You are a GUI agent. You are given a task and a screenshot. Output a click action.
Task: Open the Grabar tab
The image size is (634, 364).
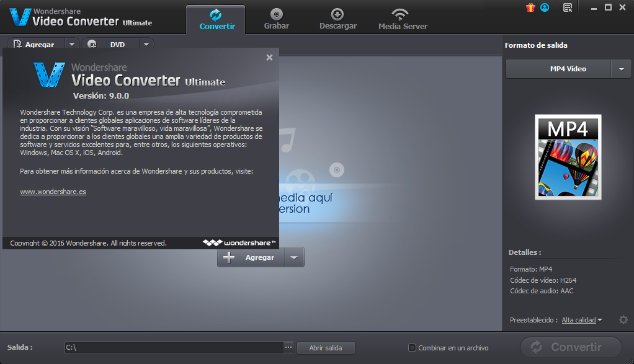click(277, 20)
